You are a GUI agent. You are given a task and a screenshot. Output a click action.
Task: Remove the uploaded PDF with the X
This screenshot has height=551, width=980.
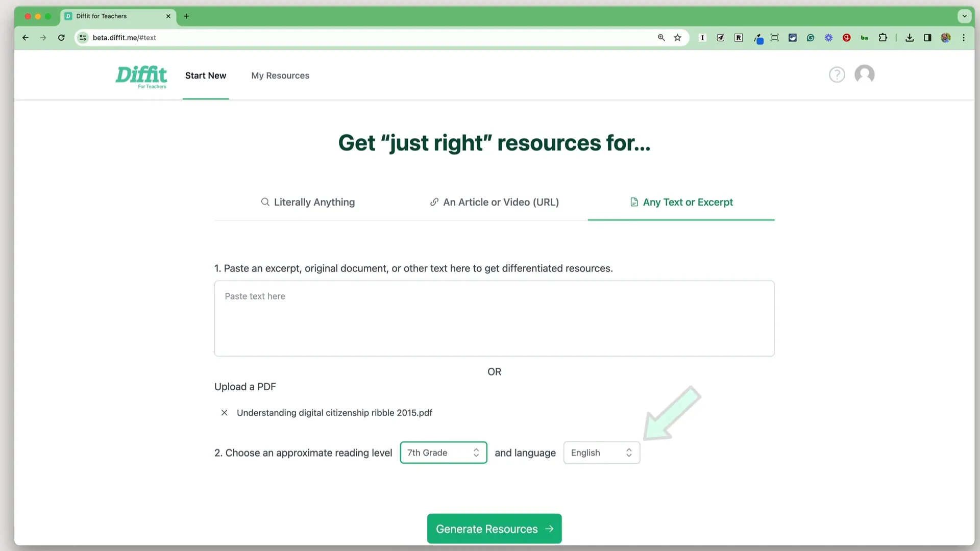(x=224, y=413)
